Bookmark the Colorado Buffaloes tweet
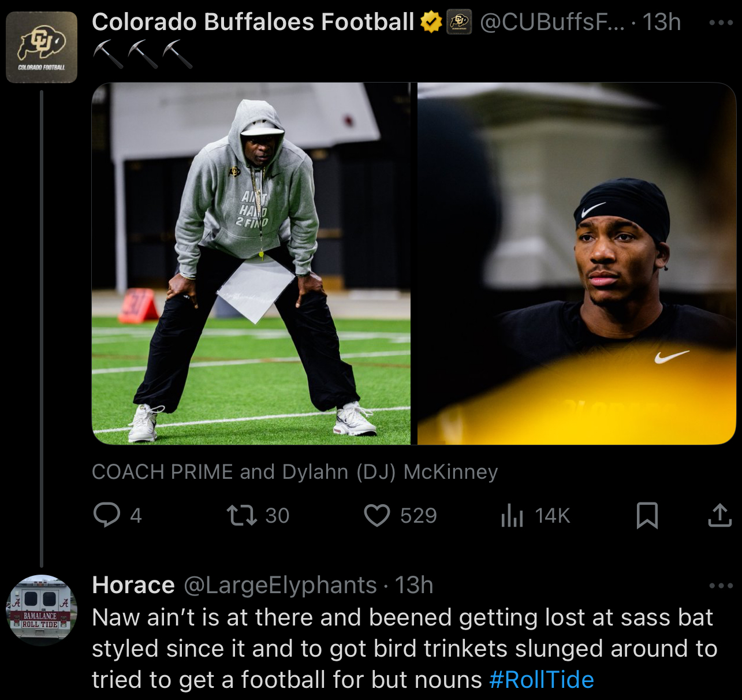The width and height of the screenshot is (742, 700). 647,515
